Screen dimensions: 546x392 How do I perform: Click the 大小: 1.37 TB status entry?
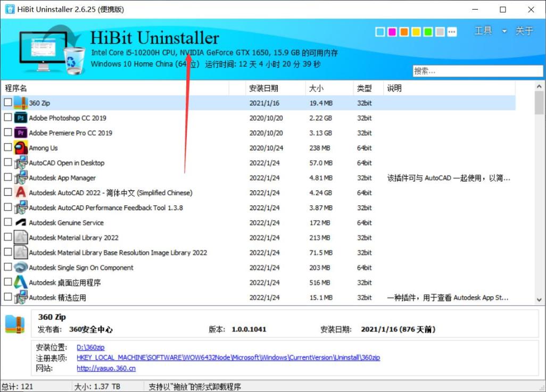coord(97,387)
